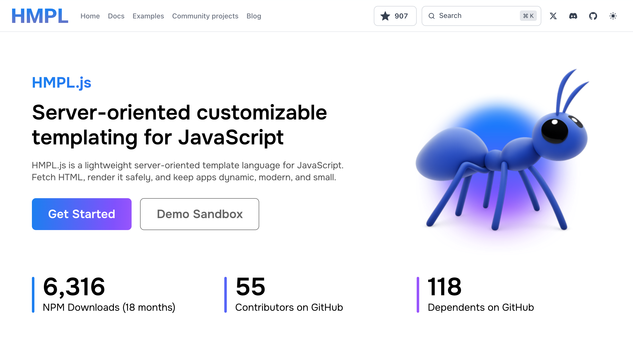633x364 pixels.
Task: Click the HMPL logo
Action: pos(40,16)
